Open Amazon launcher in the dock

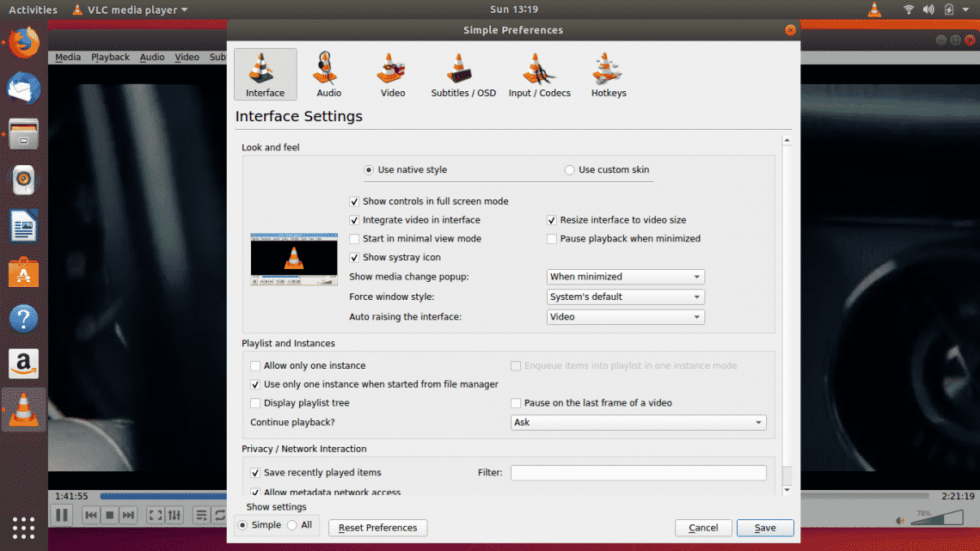point(24,364)
